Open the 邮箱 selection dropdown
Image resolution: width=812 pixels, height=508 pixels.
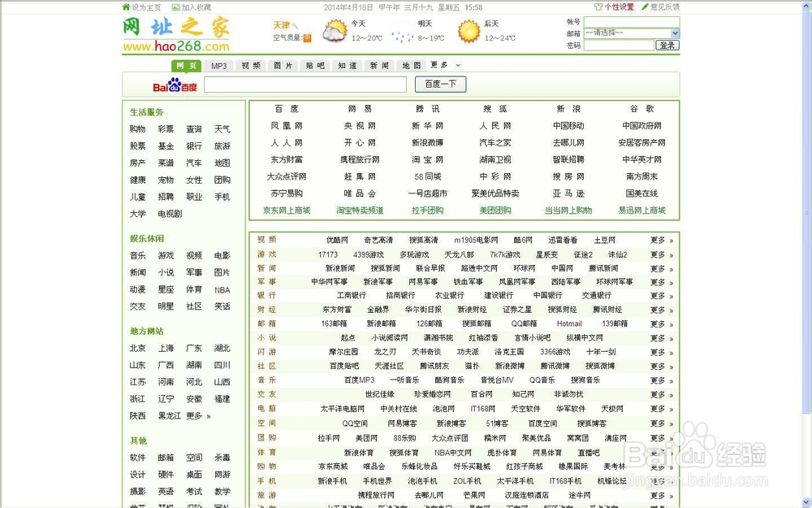(631, 33)
